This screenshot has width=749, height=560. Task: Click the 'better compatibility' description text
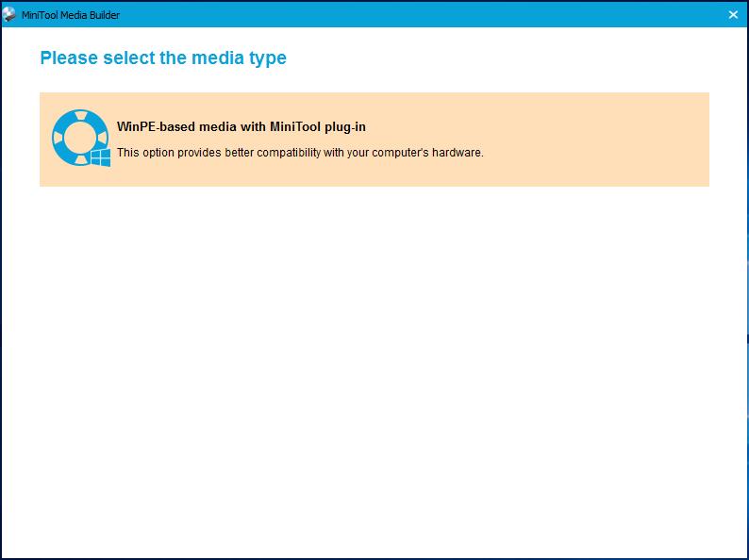[300, 153]
